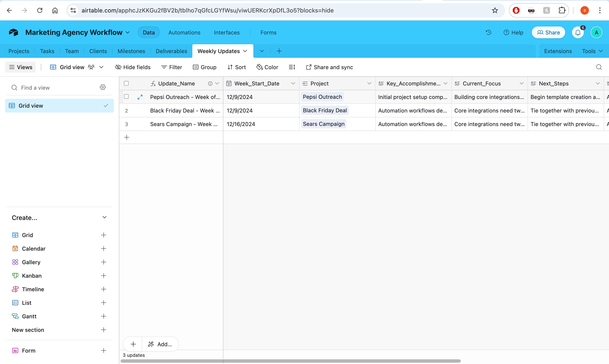The image size is (609, 364).
Task: Click plus next to Kanban view
Action: [x=103, y=276]
